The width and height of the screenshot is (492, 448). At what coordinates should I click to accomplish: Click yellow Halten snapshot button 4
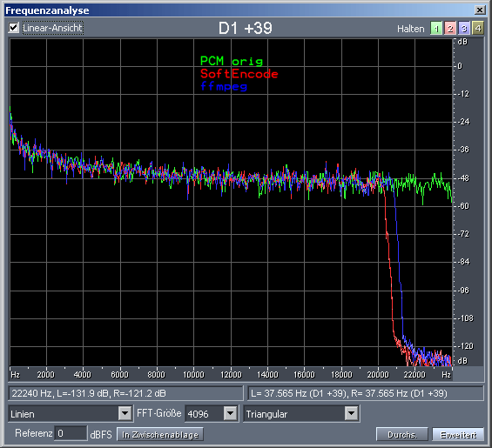click(x=478, y=28)
